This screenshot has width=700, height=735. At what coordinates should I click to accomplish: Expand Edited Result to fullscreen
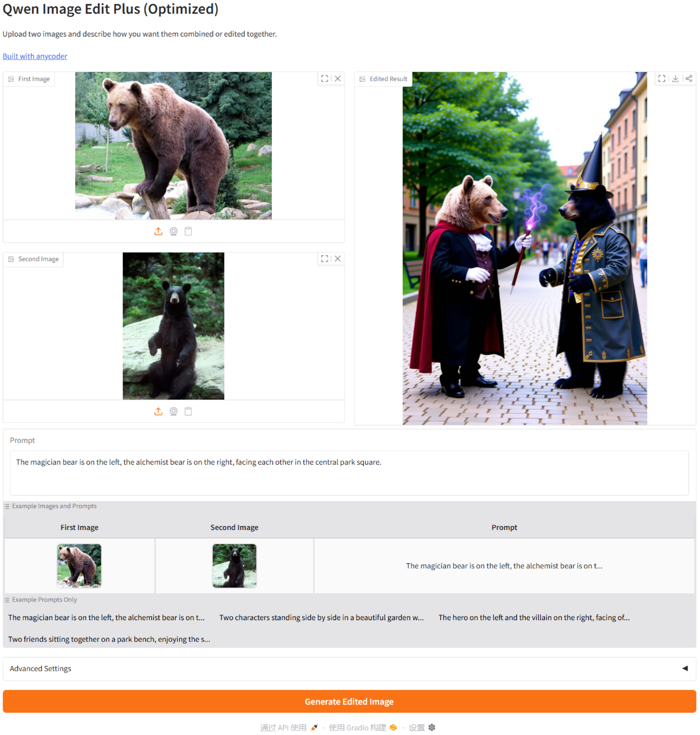[662, 79]
